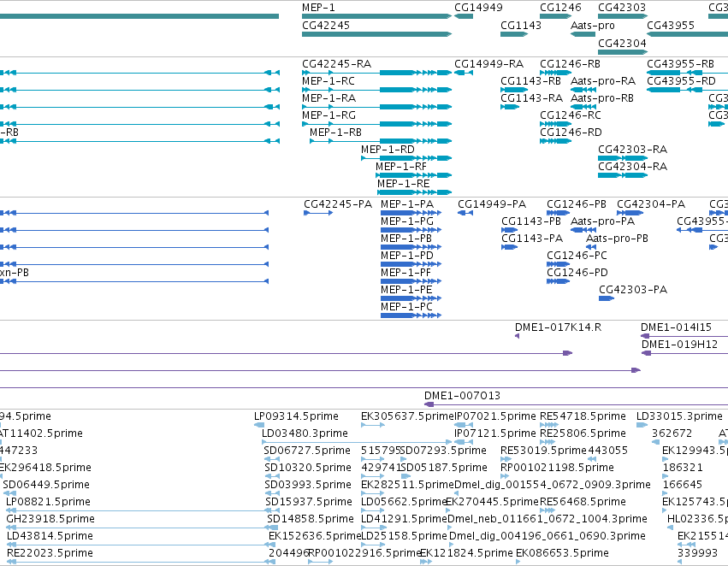This screenshot has height=566, width=728.
Task: Select the CG1246 gene label
Action: pyautogui.click(x=560, y=8)
